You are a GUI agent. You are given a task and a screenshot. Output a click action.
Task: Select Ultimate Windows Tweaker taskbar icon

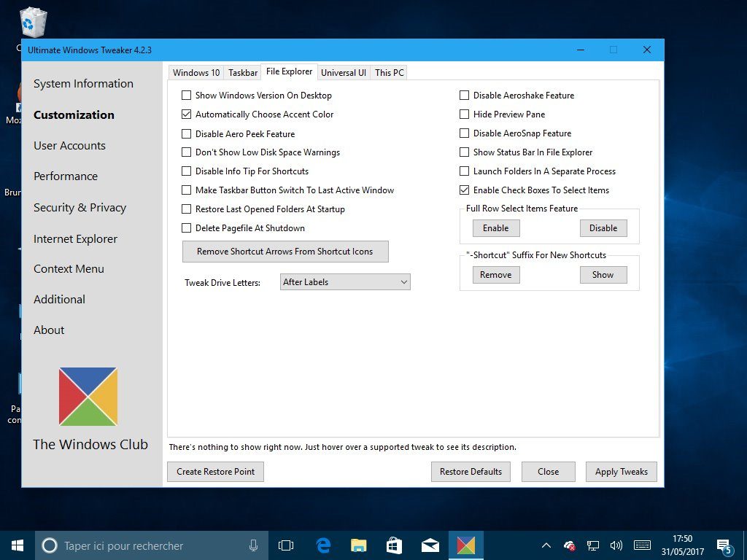point(466,545)
